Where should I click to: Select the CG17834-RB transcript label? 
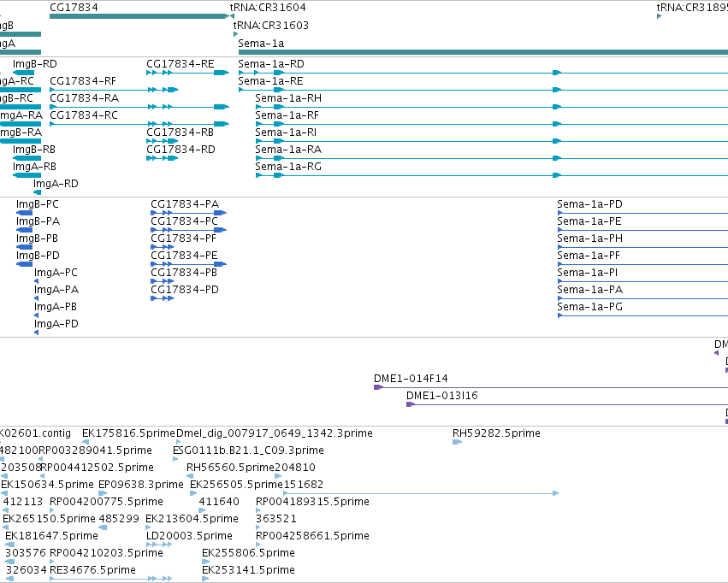click(181, 132)
